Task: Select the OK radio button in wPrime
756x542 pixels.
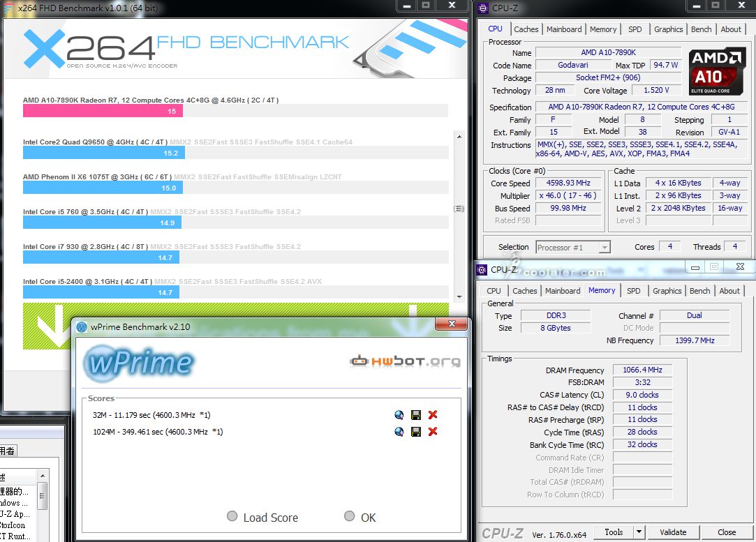Action: pyautogui.click(x=350, y=517)
